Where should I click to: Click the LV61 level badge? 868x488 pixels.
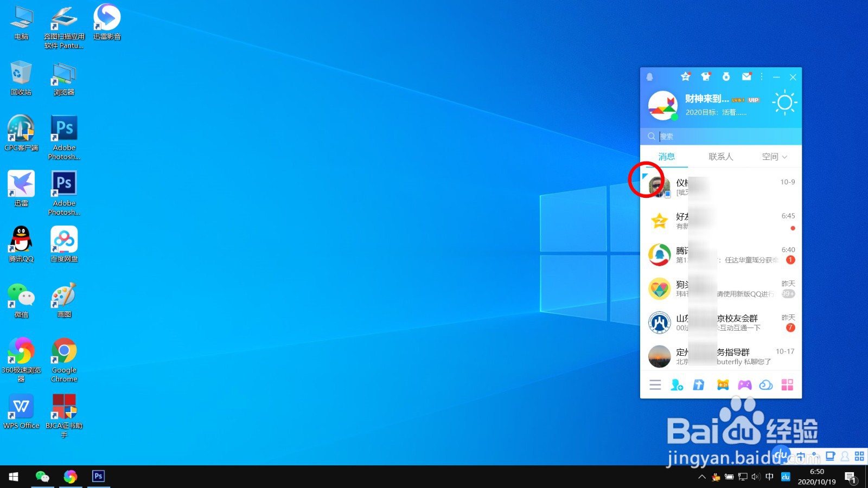coord(738,100)
